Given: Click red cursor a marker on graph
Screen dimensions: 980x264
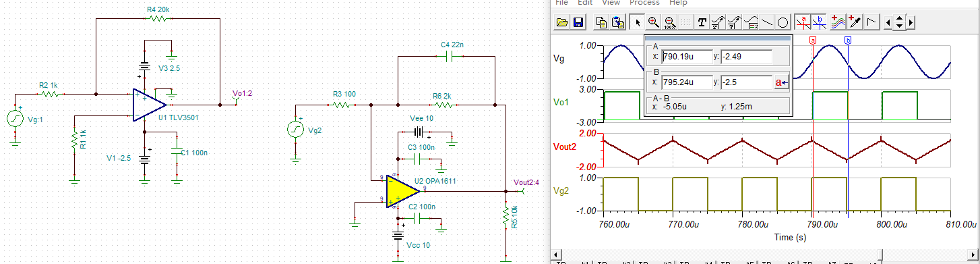Looking at the screenshot, I should coord(813,41).
